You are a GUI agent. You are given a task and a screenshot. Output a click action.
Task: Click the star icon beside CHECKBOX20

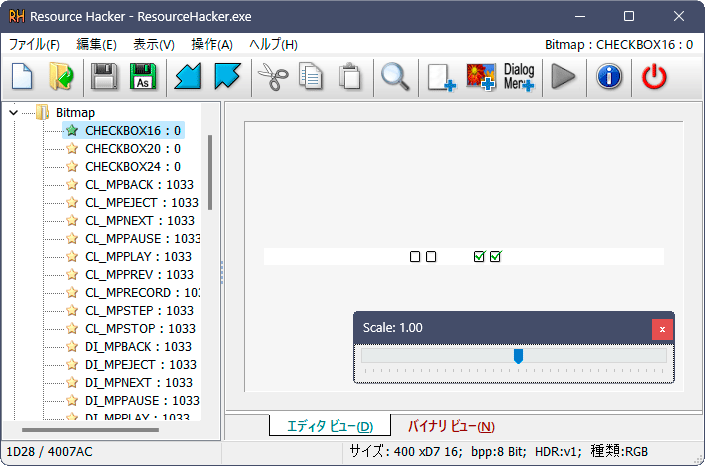(x=72, y=148)
